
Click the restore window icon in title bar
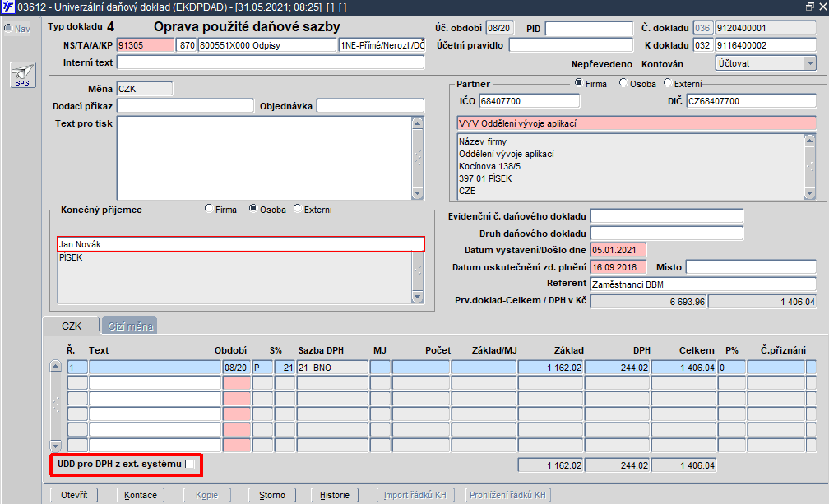[809, 7]
